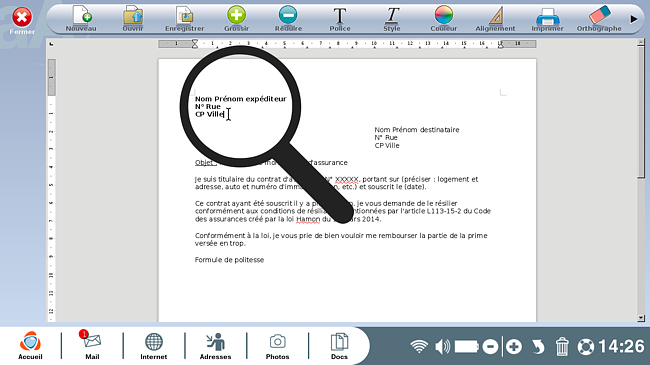The image size is (650, 365).
Task: Toggle the speaker volume icon
Action: click(x=443, y=346)
